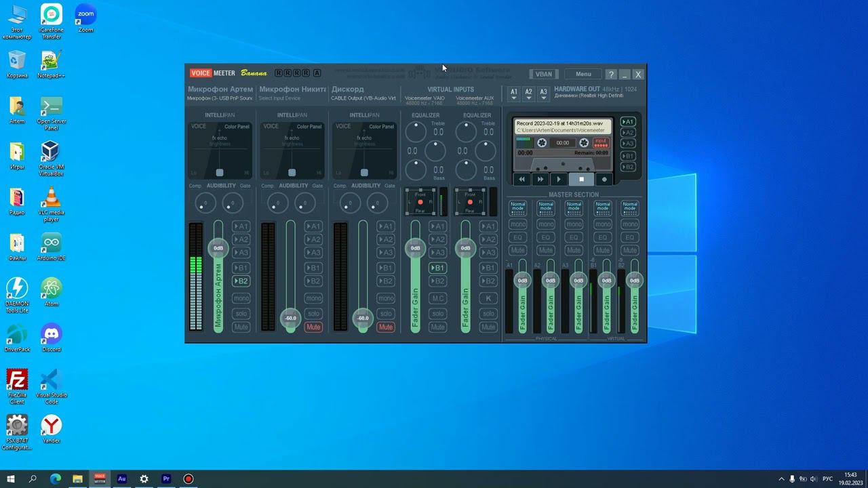Viewport: 868px width, 488px height.
Task: Unmute the Дискорд strip
Action: point(386,327)
